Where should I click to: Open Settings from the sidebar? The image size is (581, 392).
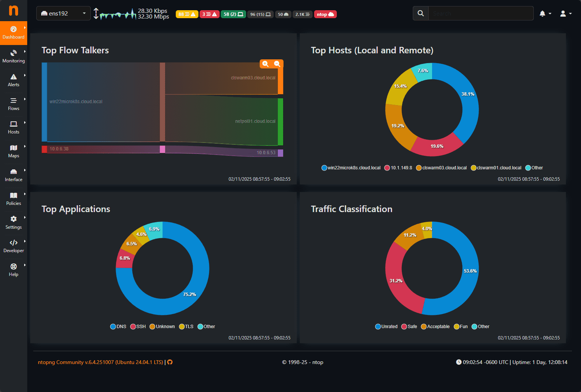click(14, 222)
